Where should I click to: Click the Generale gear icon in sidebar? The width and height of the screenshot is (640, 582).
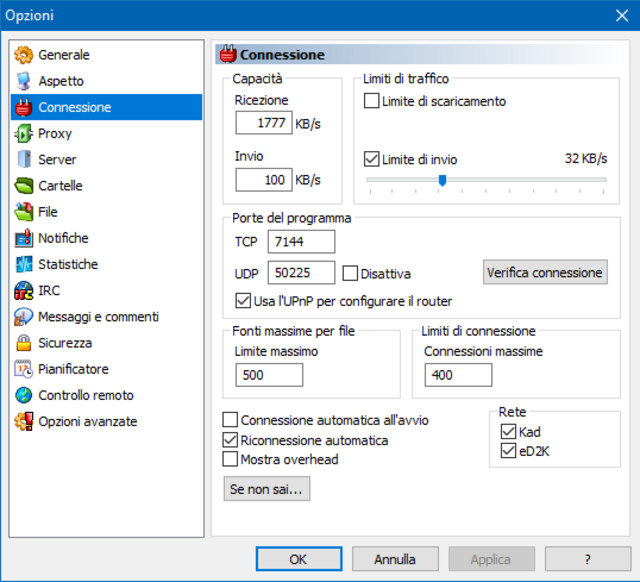click(x=23, y=55)
